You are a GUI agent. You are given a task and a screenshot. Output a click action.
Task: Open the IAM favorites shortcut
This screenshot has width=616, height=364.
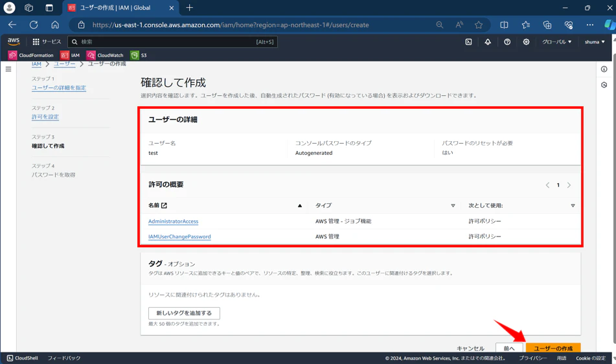tap(70, 55)
